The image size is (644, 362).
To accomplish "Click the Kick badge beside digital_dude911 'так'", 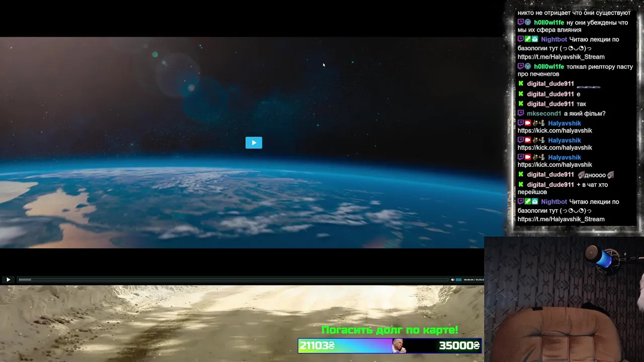I will tap(521, 104).
